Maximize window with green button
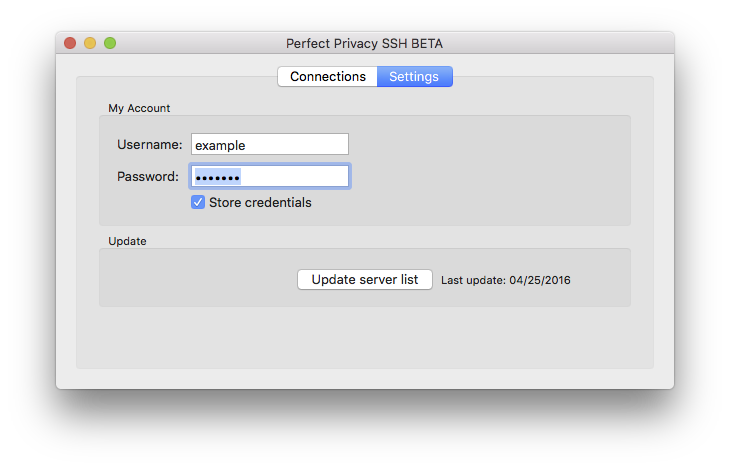Image resolution: width=730 pixels, height=469 pixels. [x=110, y=43]
